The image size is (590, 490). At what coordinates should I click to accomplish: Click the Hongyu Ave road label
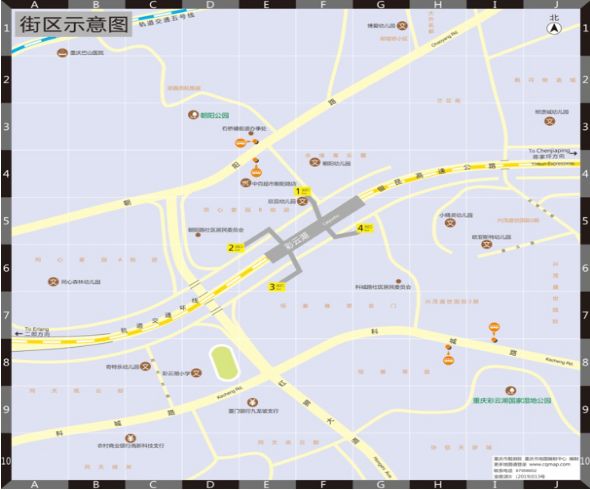point(382,467)
